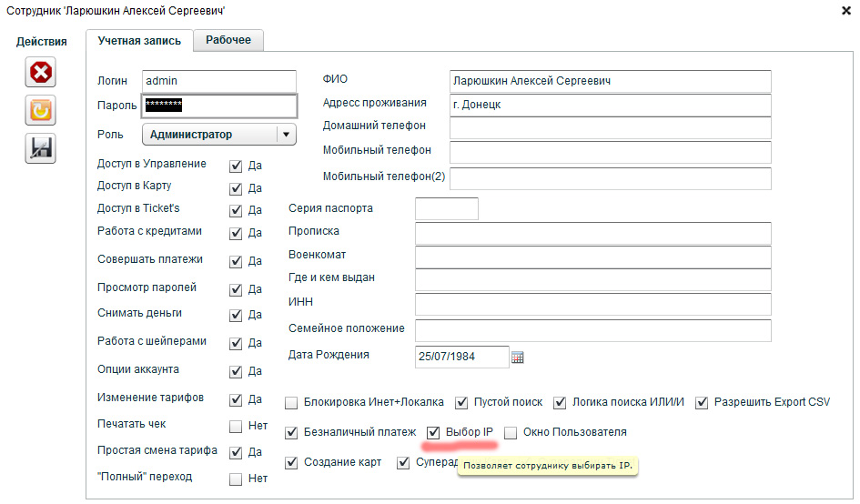Open the 'Роль' dropdown arrow
Viewport: 860px width, 504px height.
[286, 135]
